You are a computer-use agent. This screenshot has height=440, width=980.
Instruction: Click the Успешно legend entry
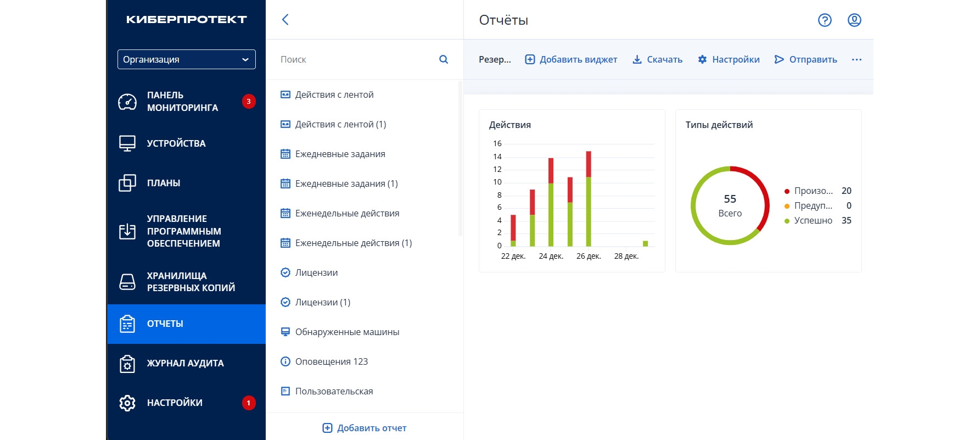point(817,220)
